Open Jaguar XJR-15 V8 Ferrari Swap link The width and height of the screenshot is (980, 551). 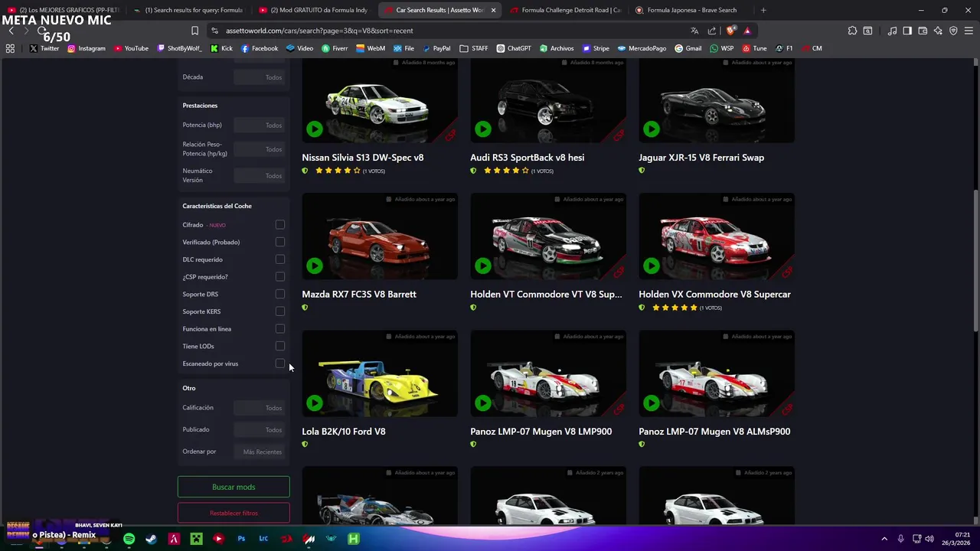701,158
